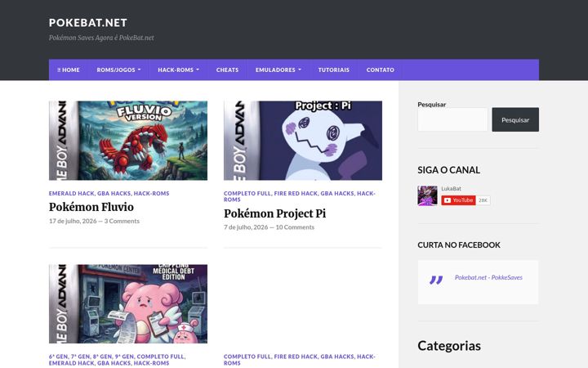Select EMERALD HACK category under Fluvio thumbnail
Screen dimensions: 588x368
pyautogui.click(x=72, y=193)
